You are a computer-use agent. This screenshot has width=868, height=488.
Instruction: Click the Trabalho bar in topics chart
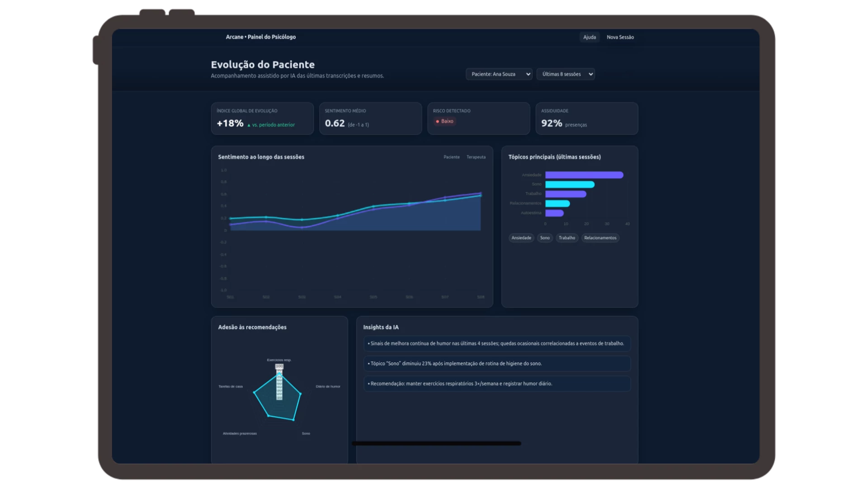tap(565, 194)
